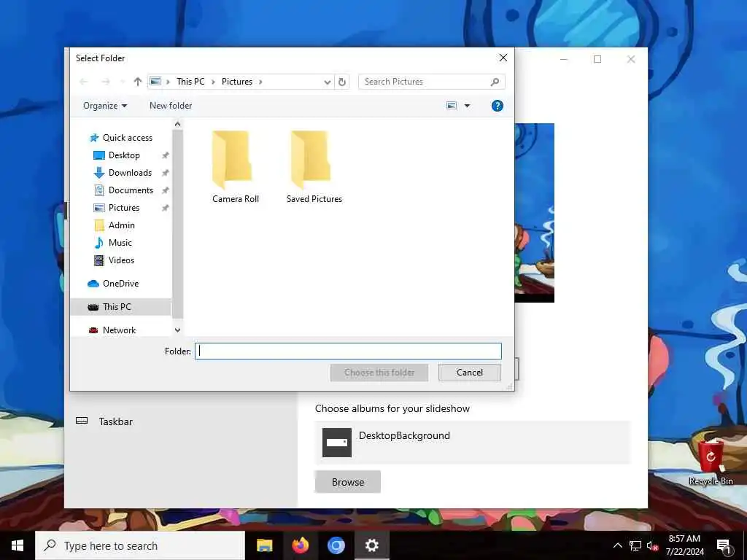Click the Desktop icon in navigation pane
Image resolution: width=747 pixels, height=560 pixels.
coord(99,155)
